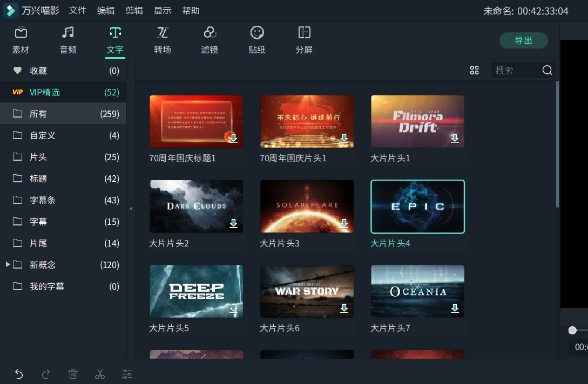Switch to grid view layout icon
Image resolution: width=588 pixels, height=384 pixels.
point(475,70)
